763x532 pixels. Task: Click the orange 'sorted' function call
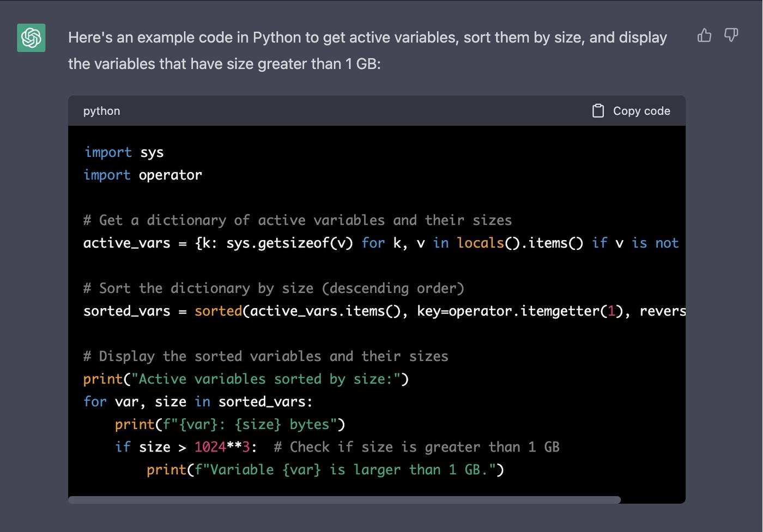click(x=218, y=311)
